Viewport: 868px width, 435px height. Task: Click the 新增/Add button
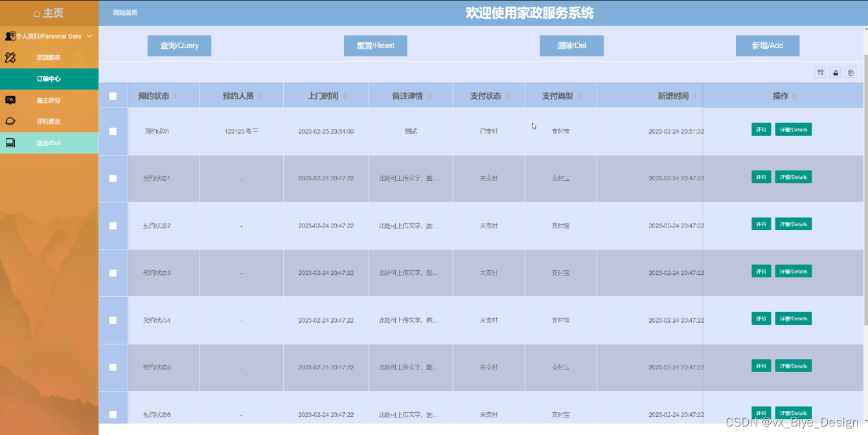pyautogui.click(x=768, y=46)
